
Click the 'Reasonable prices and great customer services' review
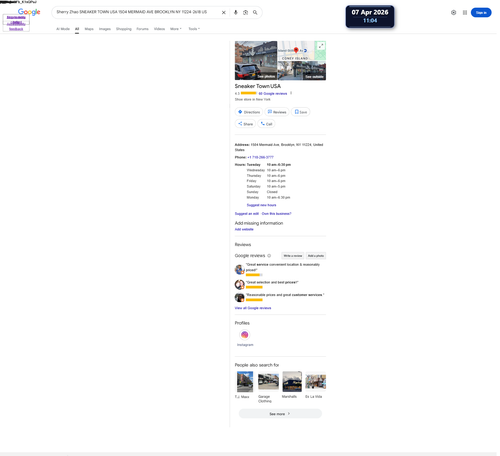285,295
